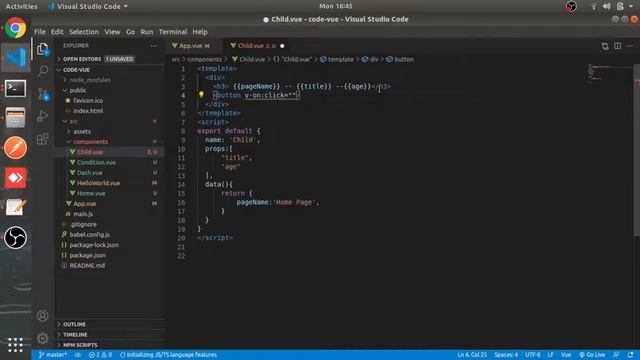Open README.md in the explorer
The image size is (640, 360).
point(87,265)
